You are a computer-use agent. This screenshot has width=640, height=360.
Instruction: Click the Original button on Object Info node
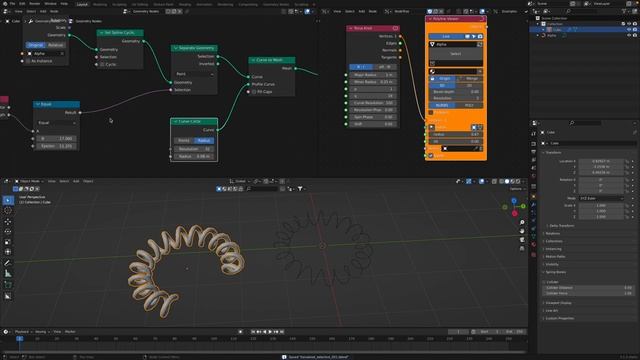36,45
